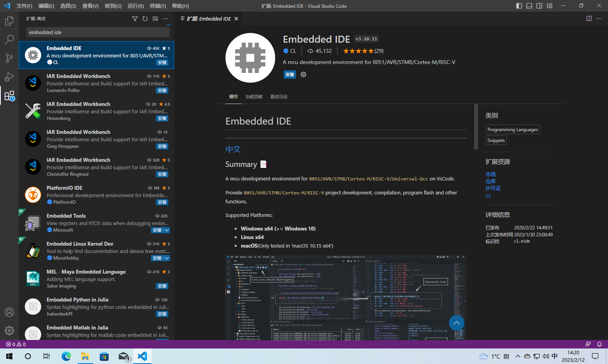Expand install dropdown for Embedded Tools
This screenshot has height=364, width=608.
pyautogui.click(x=167, y=230)
